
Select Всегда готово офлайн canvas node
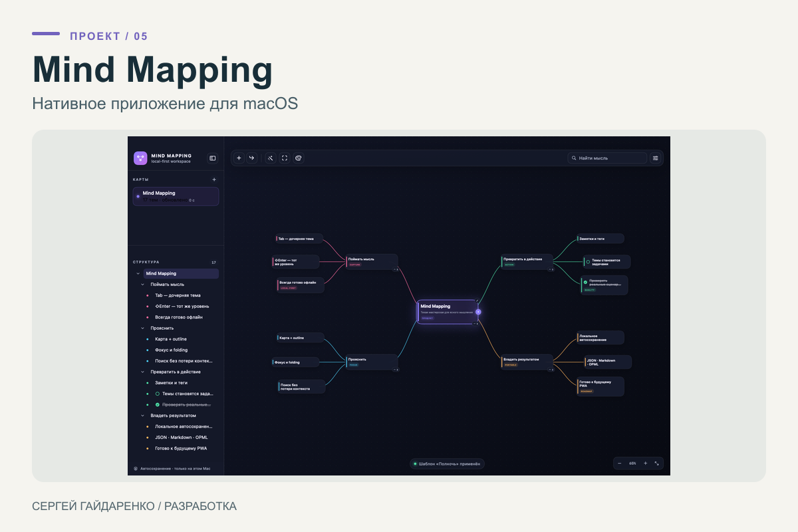pos(301,285)
